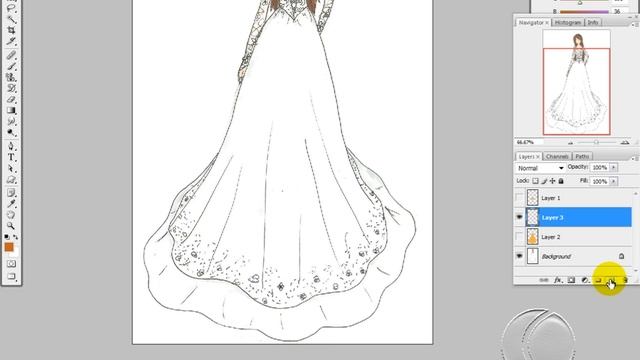Select the Zoom tool in toolbox
Image resolution: width=640 pixels, height=360 pixels.
click(11, 226)
